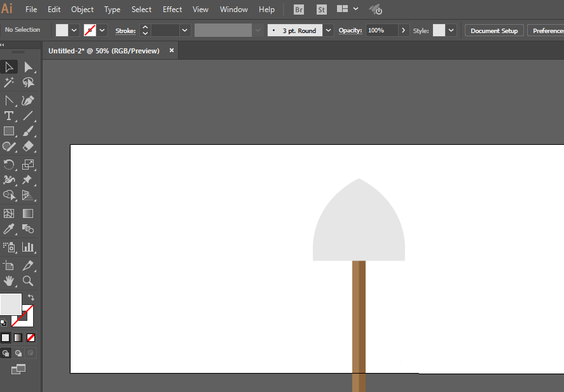The image size is (564, 392).
Task: Pick the Eyedropper tool
Action: (9, 229)
